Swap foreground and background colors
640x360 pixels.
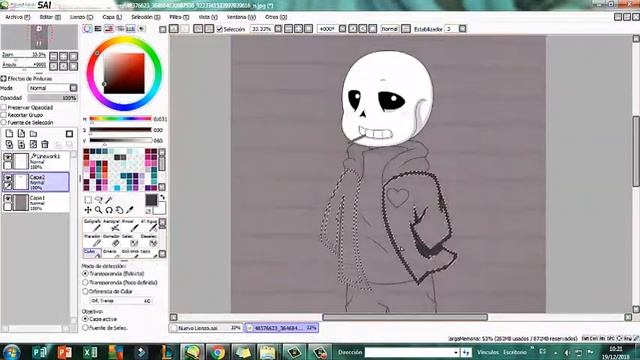[x=162, y=198]
